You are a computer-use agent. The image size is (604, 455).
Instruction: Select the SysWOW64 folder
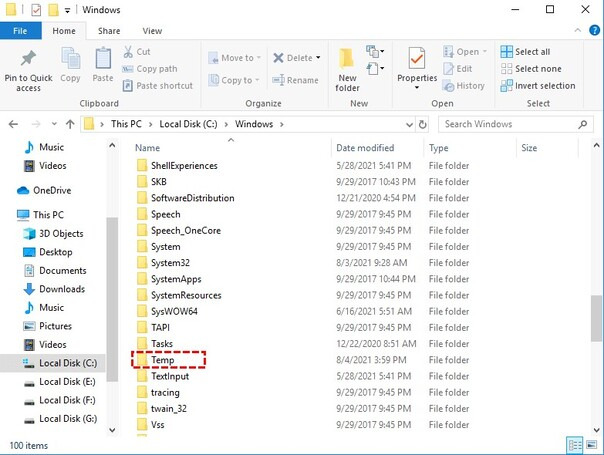pyautogui.click(x=167, y=311)
